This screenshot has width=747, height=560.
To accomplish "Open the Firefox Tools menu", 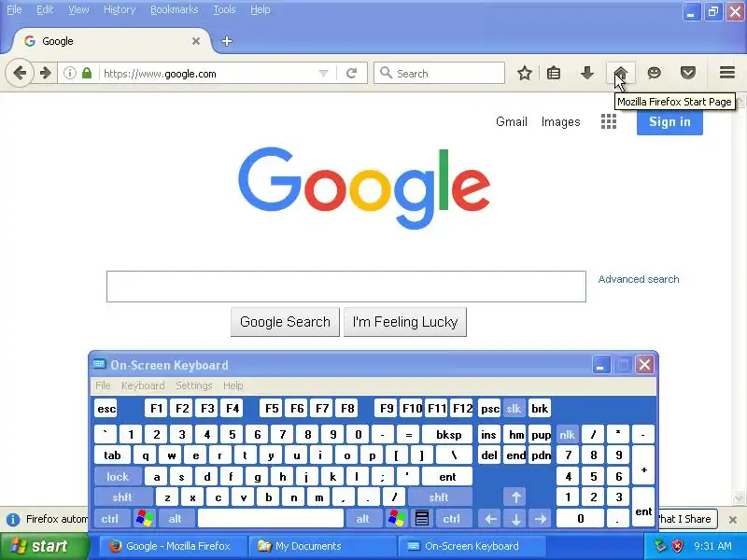I will tap(224, 9).
